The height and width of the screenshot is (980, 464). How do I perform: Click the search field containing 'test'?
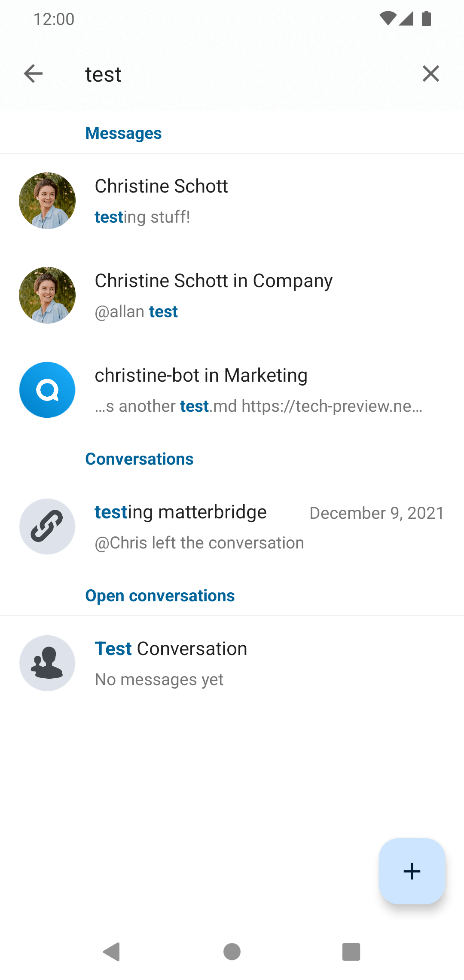(x=241, y=74)
